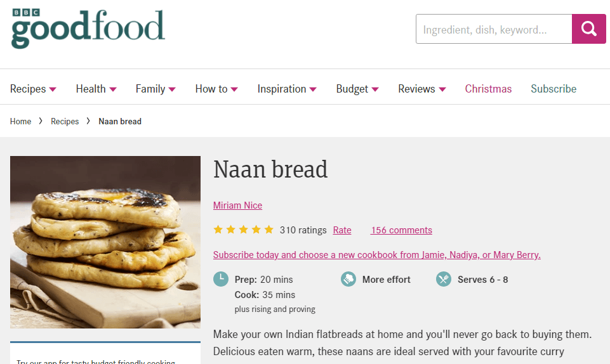The width and height of the screenshot is (610, 364).
Task: Open author Miriam Nice's page
Action: (x=237, y=205)
